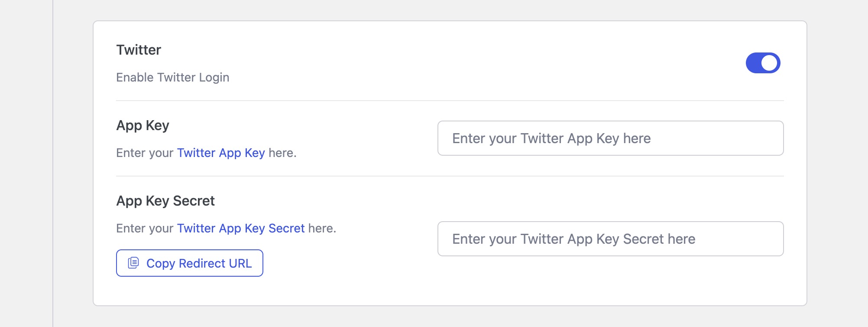868x327 pixels.
Task: Click the Twitter section heading
Action: pos(138,49)
